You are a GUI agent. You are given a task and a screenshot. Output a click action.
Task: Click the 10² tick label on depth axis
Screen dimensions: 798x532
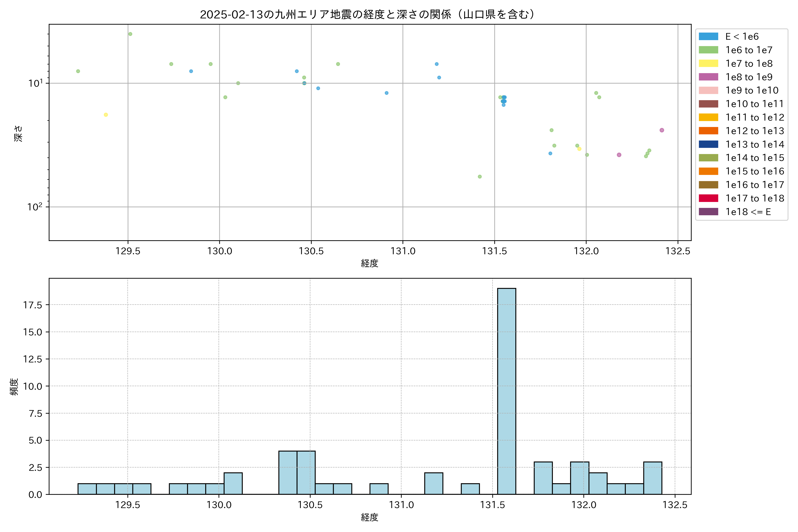[x=35, y=207]
